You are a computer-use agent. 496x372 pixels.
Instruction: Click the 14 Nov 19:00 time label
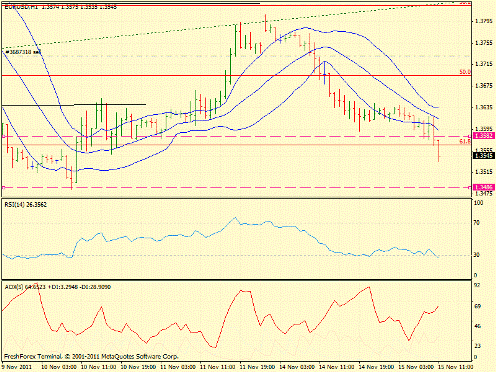pos(376,367)
